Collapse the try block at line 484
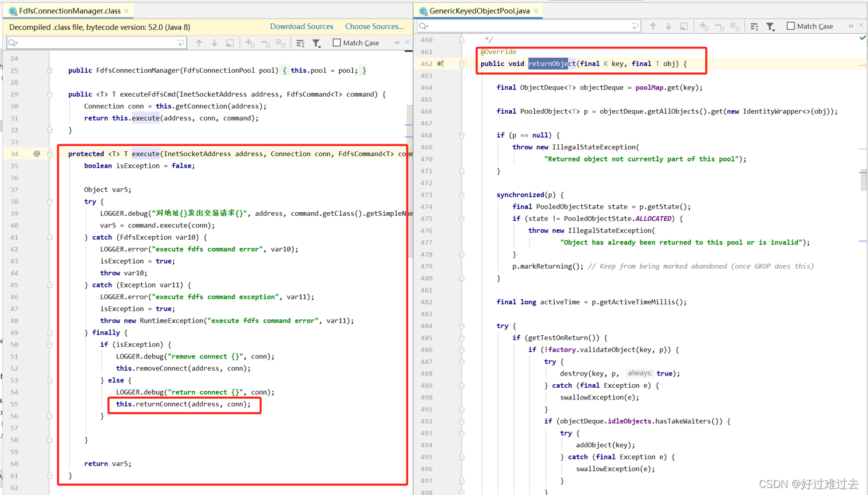 [461, 326]
